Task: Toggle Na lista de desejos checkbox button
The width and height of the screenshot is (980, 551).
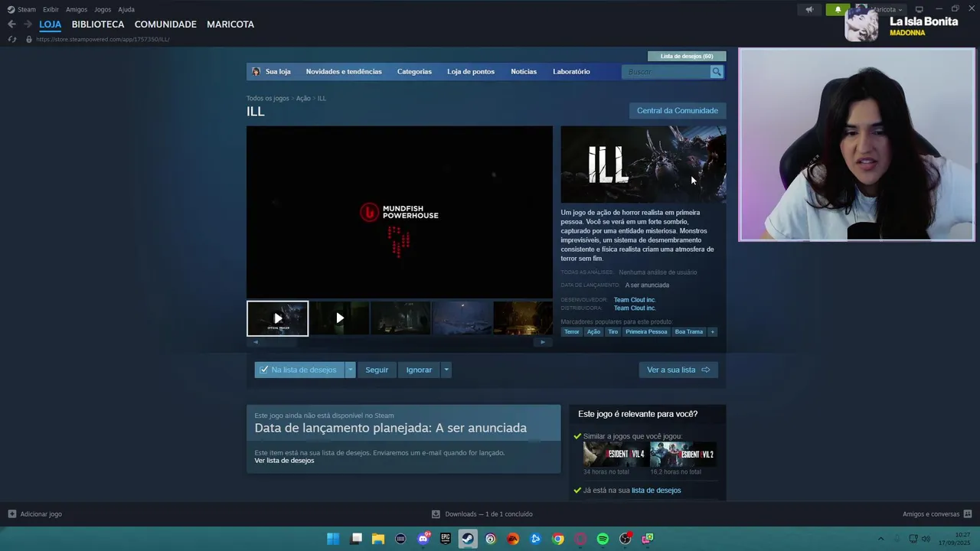Action: coord(299,370)
